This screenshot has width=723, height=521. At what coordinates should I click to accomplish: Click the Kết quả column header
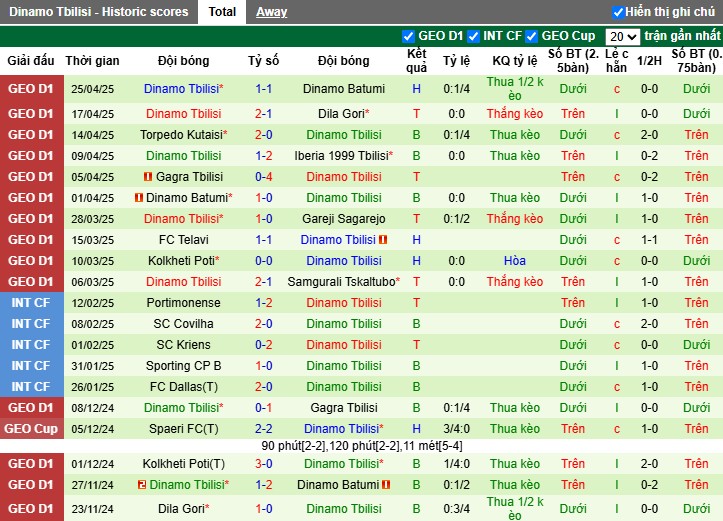click(x=416, y=60)
